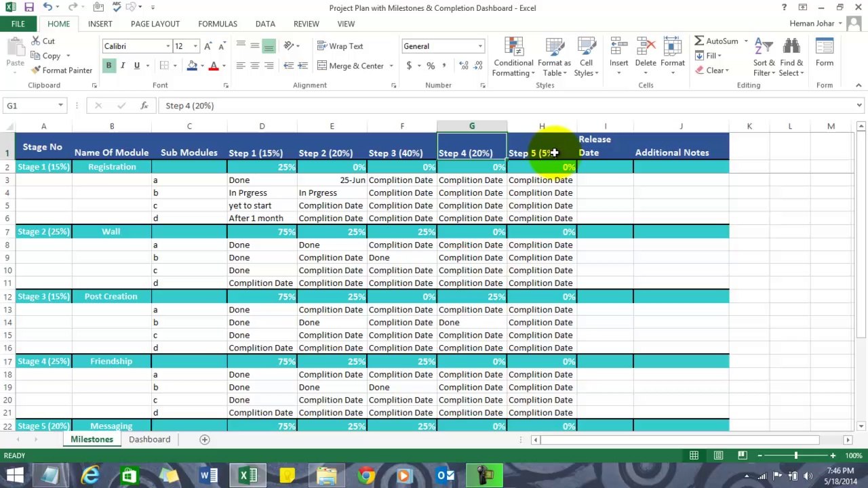
Task: Apply percent style format
Action: click(x=431, y=66)
